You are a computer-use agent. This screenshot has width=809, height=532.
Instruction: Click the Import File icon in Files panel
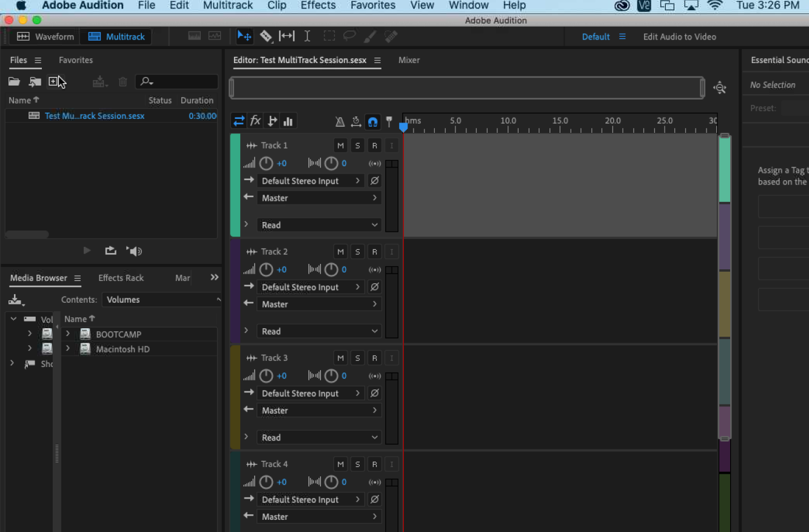pyautogui.click(x=35, y=81)
